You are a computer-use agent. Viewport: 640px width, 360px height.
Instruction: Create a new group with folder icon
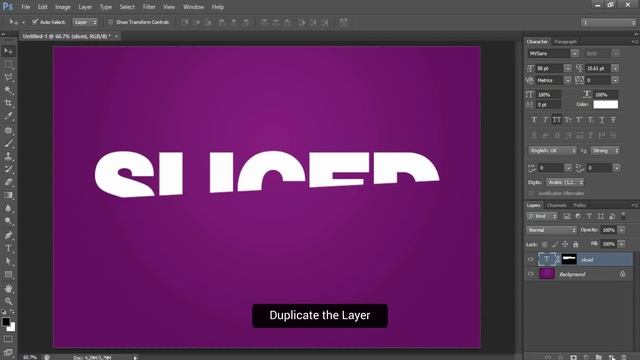pos(599,357)
